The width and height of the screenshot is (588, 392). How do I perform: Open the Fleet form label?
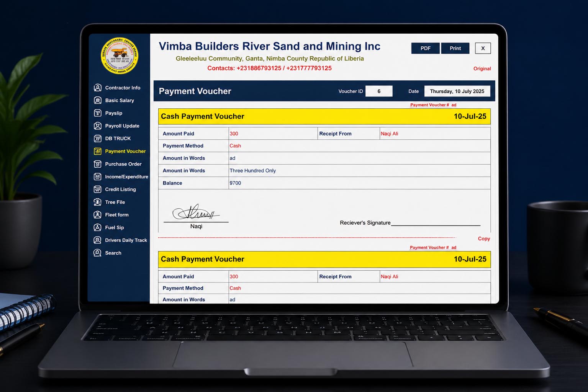point(117,215)
